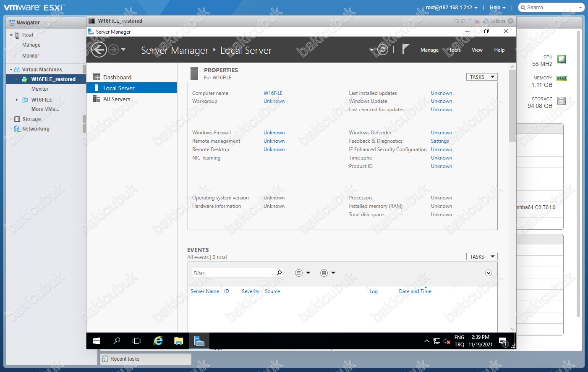The width and height of the screenshot is (588, 372).
Task: Click the Workgroup Unknown link
Action: [274, 101]
